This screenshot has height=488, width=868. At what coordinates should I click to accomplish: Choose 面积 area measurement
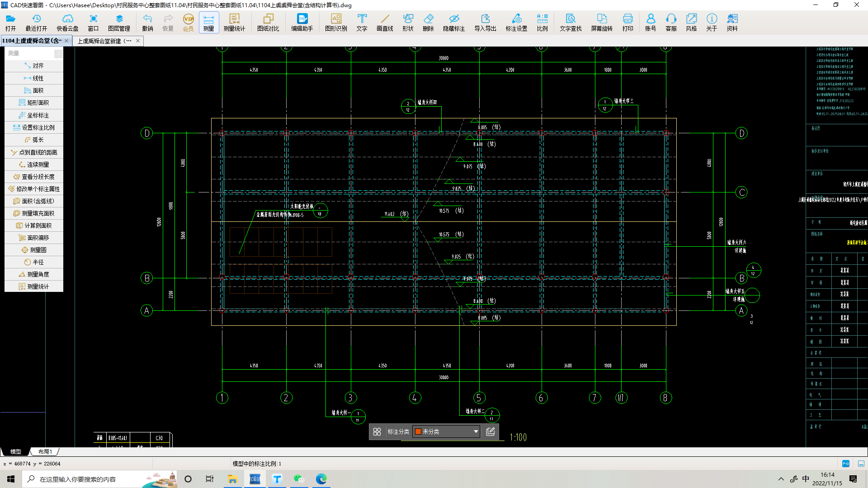pyautogui.click(x=34, y=90)
